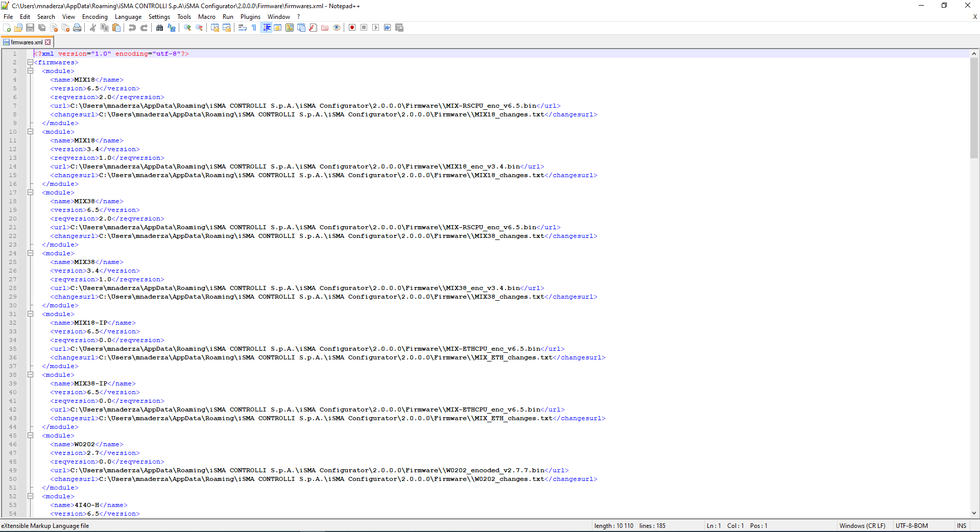
Task: Enable document monitoring eye icon
Action: 337,28
